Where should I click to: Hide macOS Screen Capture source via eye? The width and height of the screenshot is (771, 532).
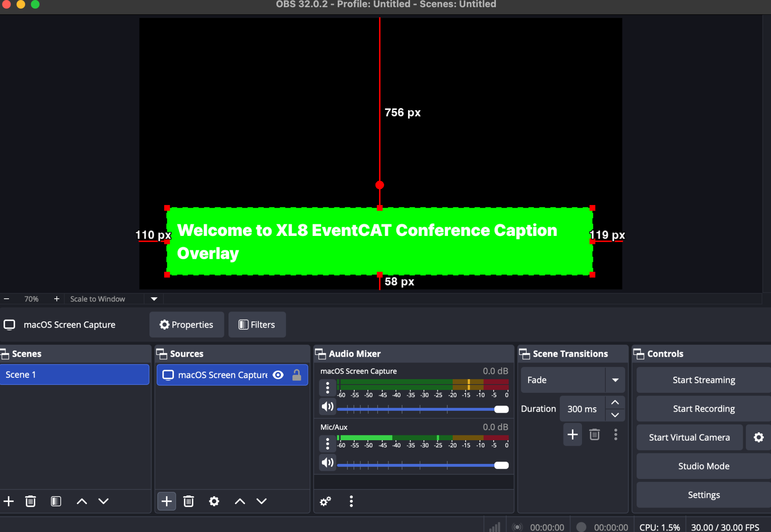(278, 375)
